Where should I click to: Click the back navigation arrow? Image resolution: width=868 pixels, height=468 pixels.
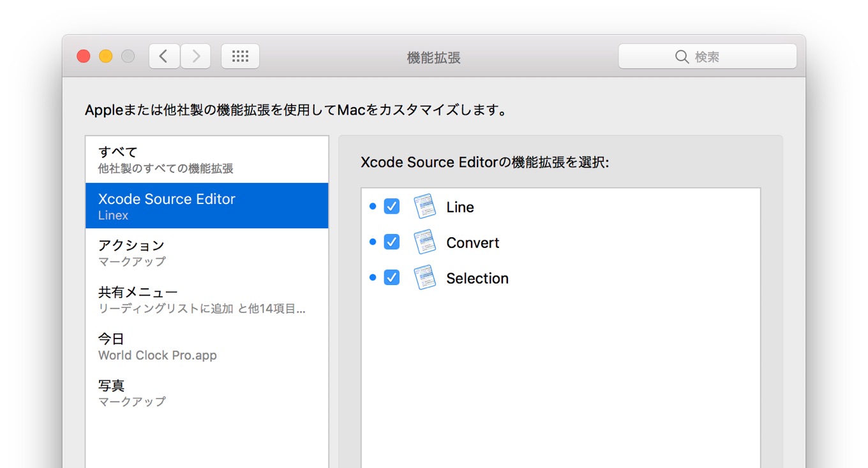(x=164, y=57)
